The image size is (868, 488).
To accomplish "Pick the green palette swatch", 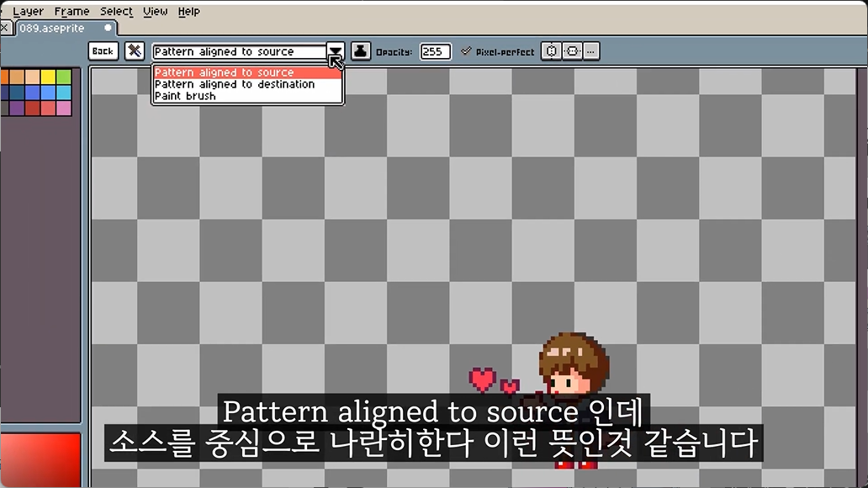I will click(x=64, y=77).
